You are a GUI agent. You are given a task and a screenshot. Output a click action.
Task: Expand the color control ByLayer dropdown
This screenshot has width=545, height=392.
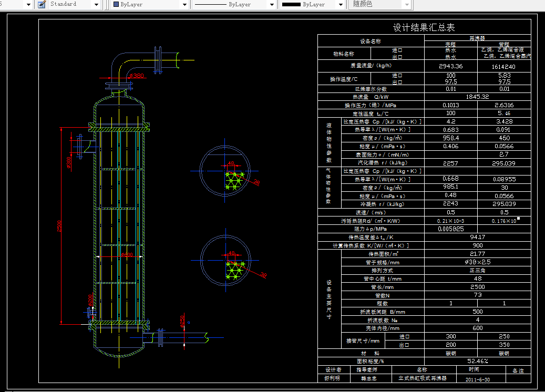[x=184, y=5]
